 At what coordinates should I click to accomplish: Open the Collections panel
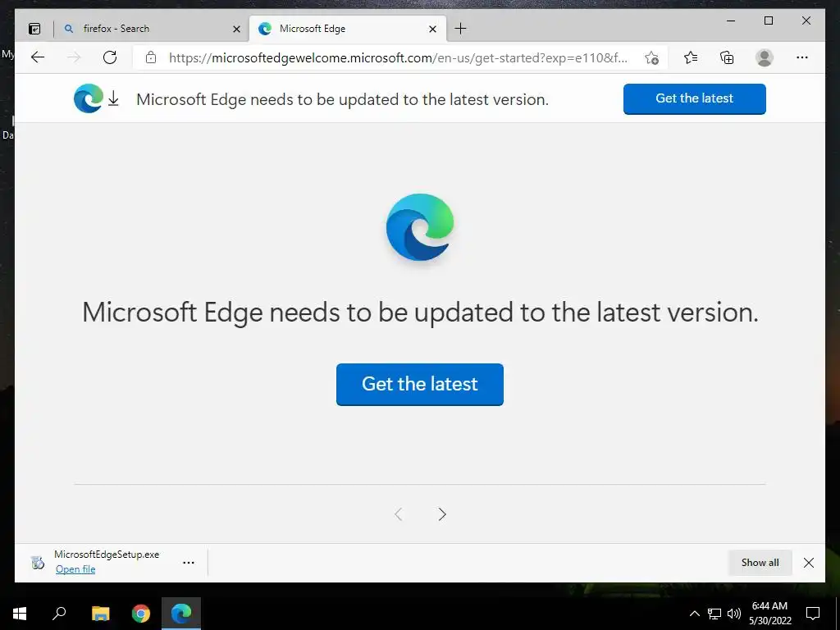click(727, 57)
